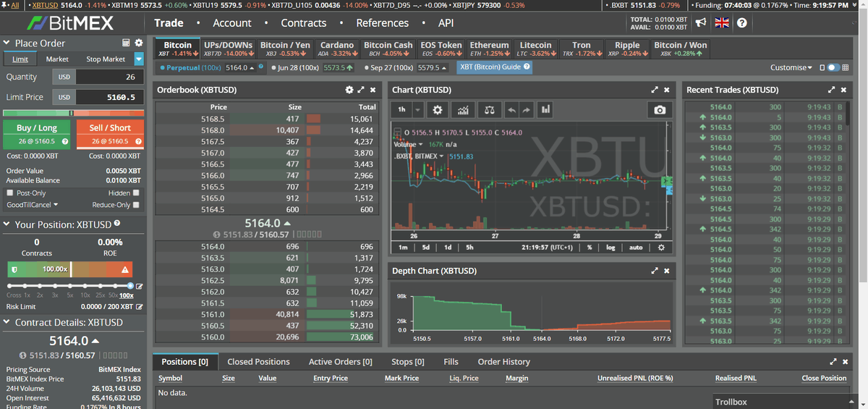Expand the Depth Chart panel fullscreen
Image resolution: width=868 pixels, height=409 pixels.
pyautogui.click(x=655, y=271)
